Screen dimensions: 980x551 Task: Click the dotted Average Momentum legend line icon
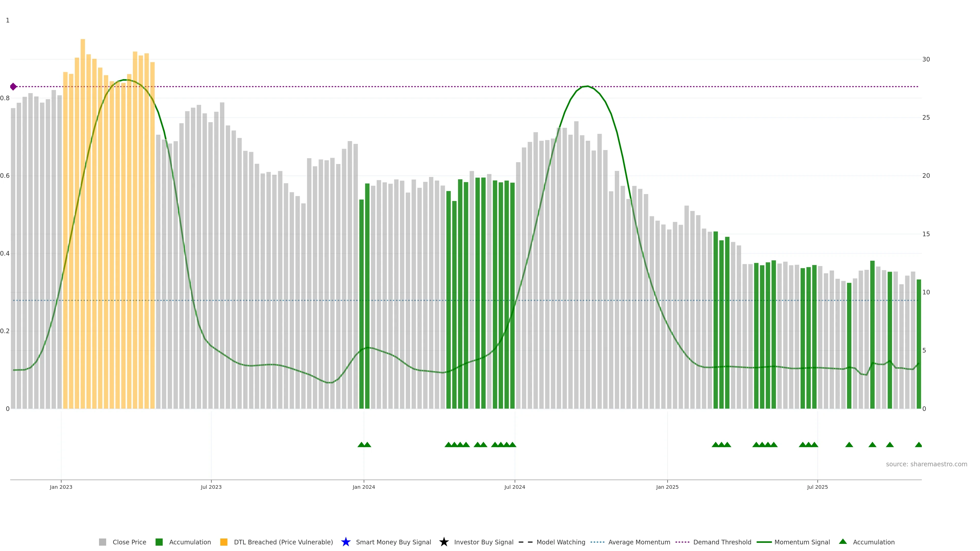[x=597, y=542]
